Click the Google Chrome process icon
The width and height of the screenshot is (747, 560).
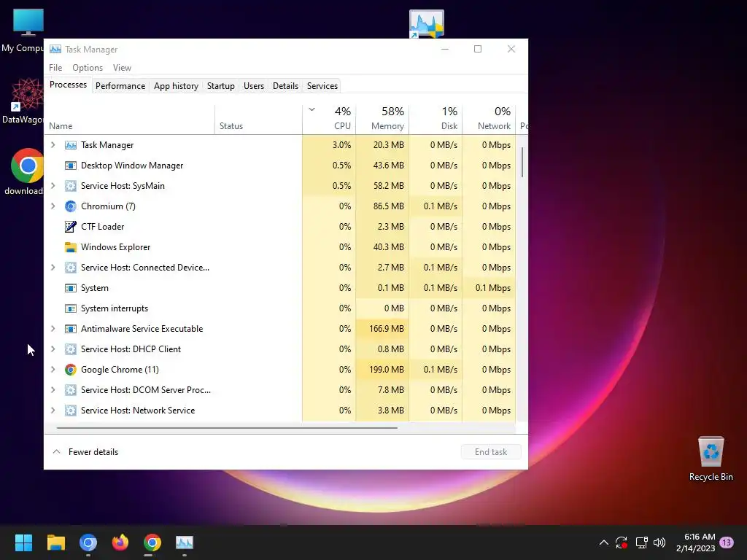[x=71, y=370]
